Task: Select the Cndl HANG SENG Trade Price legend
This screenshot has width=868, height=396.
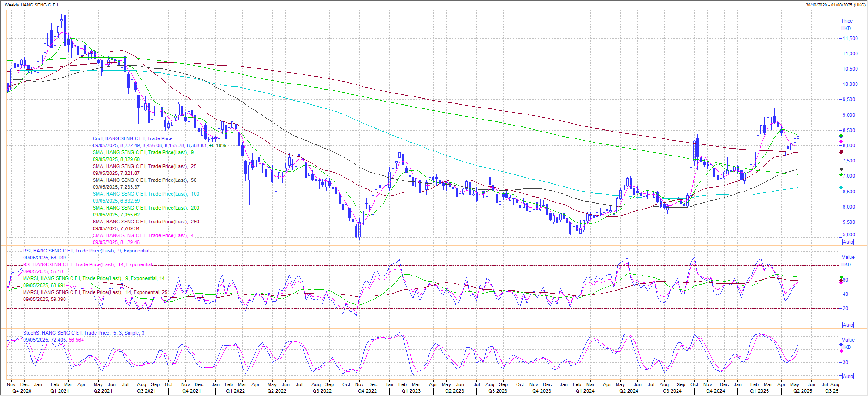Action: click(132, 138)
